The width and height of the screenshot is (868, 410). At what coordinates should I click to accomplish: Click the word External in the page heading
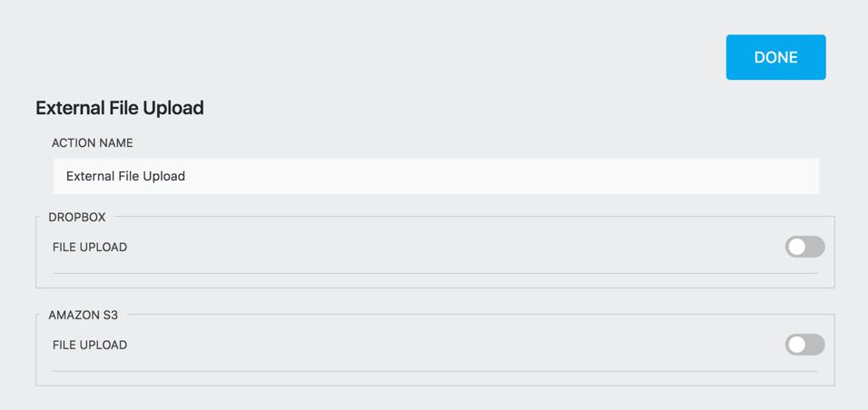pos(70,108)
